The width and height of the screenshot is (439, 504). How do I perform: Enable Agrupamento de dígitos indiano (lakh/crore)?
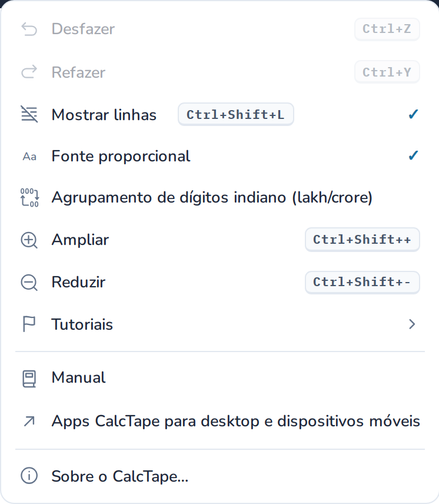click(x=219, y=197)
